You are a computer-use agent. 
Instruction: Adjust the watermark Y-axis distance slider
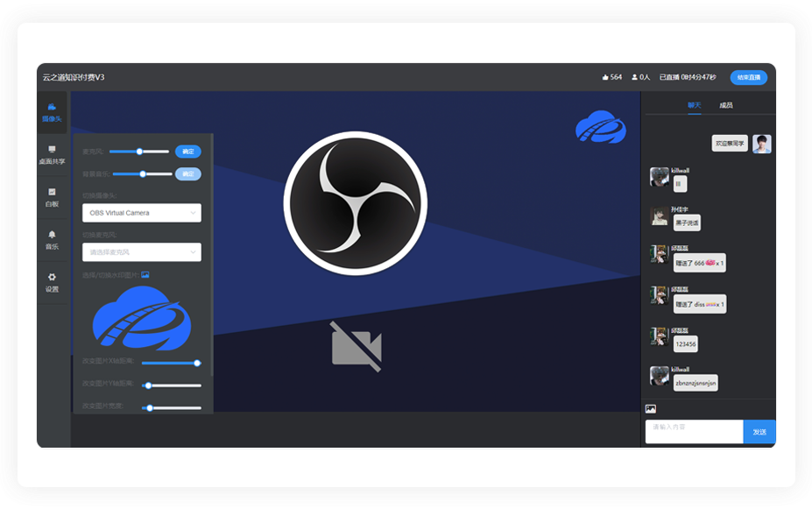coord(172,385)
